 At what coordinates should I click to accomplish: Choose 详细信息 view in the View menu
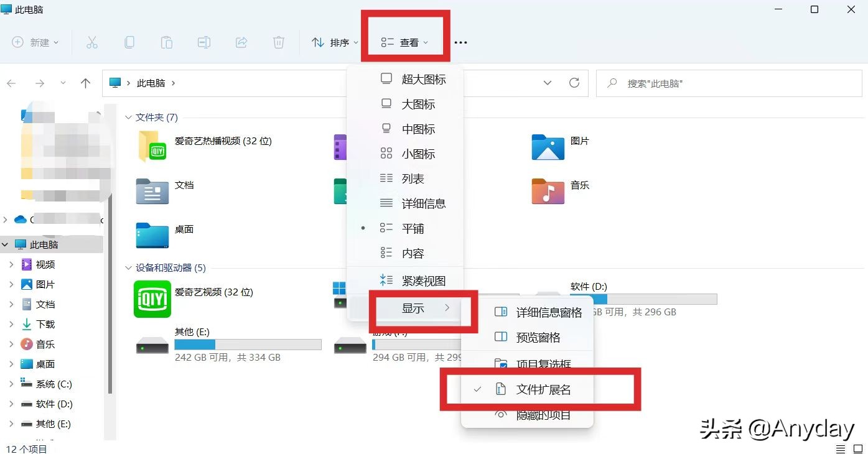pyautogui.click(x=424, y=203)
